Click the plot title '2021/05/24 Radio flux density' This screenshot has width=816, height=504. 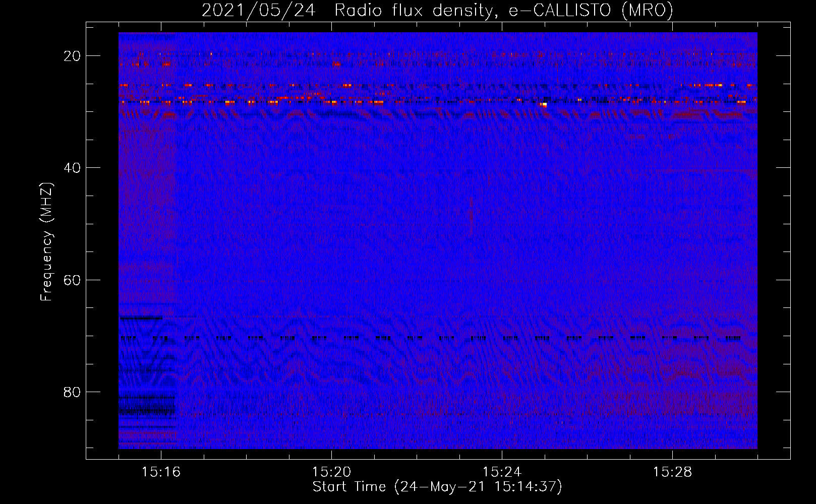click(437, 11)
